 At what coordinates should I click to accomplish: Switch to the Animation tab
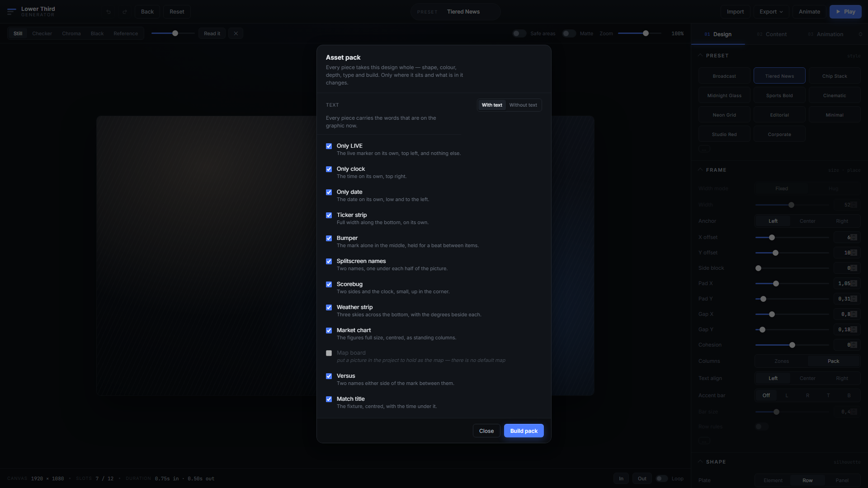826,34
